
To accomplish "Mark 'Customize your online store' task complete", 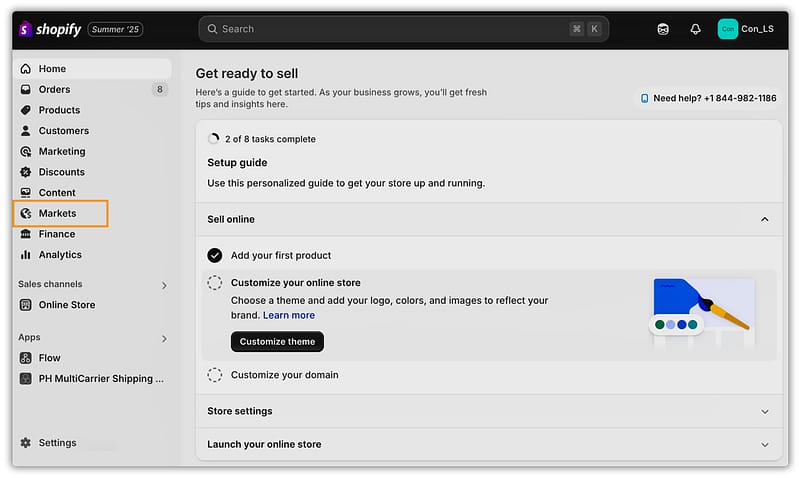I will [x=215, y=283].
